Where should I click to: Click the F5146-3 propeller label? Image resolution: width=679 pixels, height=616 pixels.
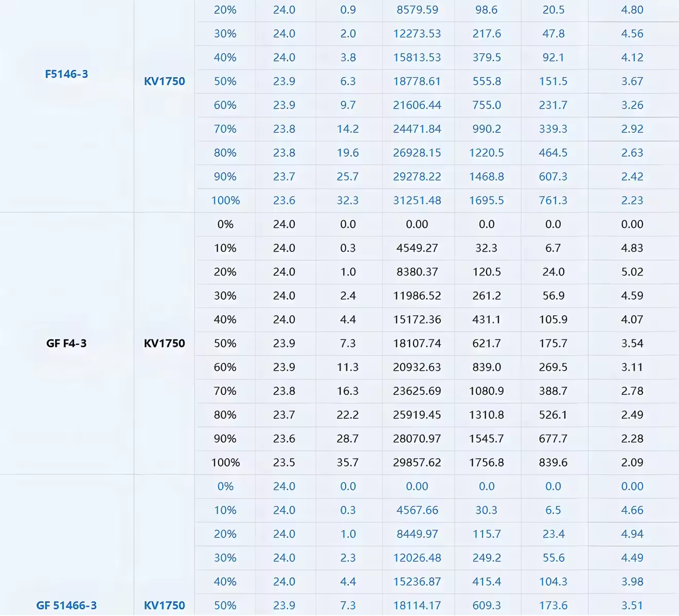click(x=66, y=74)
